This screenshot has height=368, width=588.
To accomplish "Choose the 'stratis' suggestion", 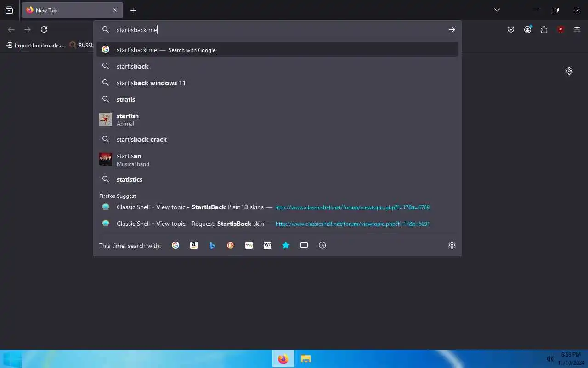I will click(x=277, y=99).
